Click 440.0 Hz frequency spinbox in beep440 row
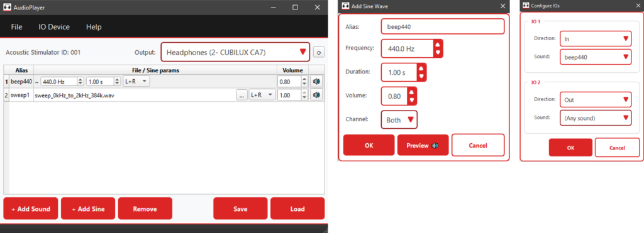The height and width of the screenshot is (233, 644). (x=62, y=82)
